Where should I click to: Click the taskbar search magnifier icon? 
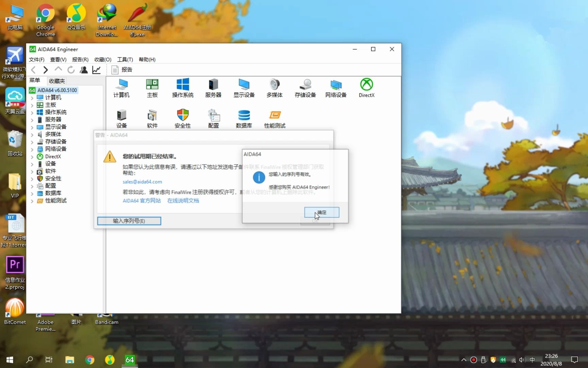click(30, 360)
